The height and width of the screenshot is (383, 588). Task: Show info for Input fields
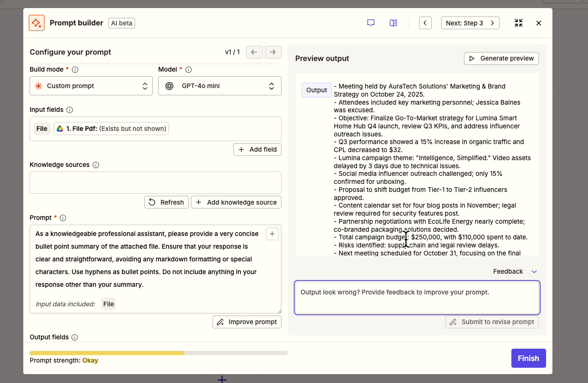(x=70, y=110)
